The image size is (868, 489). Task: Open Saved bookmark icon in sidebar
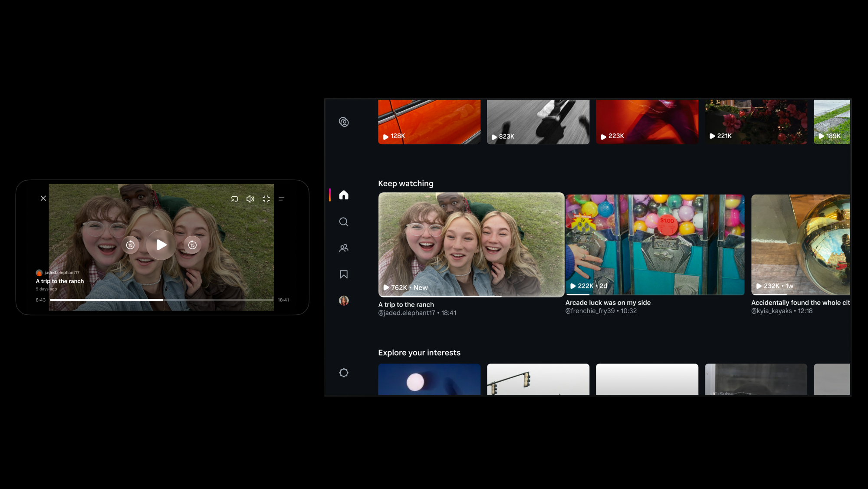344,274
